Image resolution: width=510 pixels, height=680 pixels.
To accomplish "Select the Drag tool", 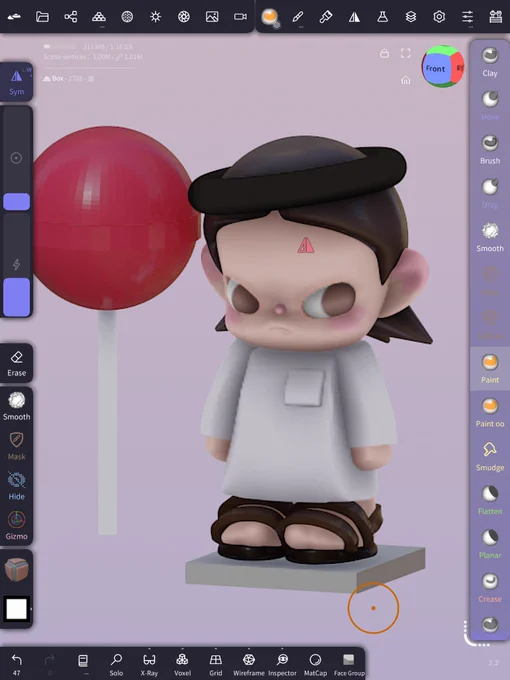I will pyautogui.click(x=490, y=193).
